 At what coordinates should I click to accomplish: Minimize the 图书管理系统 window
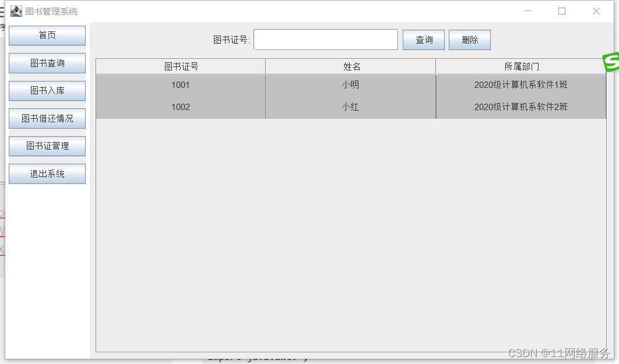[528, 11]
